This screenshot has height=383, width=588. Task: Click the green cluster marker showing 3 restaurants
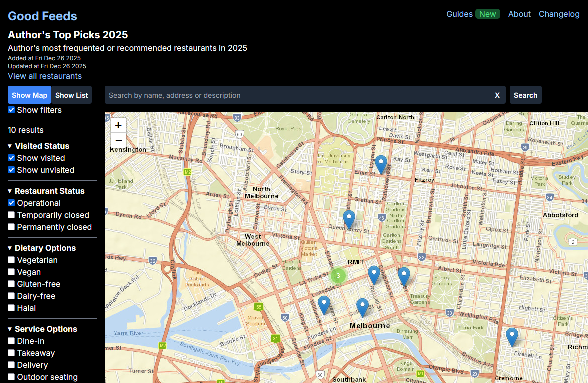tap(338, 275)
